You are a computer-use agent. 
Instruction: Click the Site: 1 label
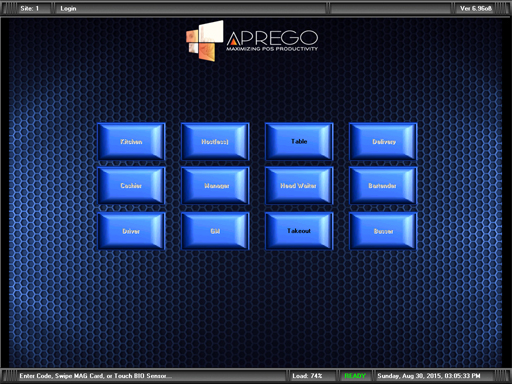(29, 8)
